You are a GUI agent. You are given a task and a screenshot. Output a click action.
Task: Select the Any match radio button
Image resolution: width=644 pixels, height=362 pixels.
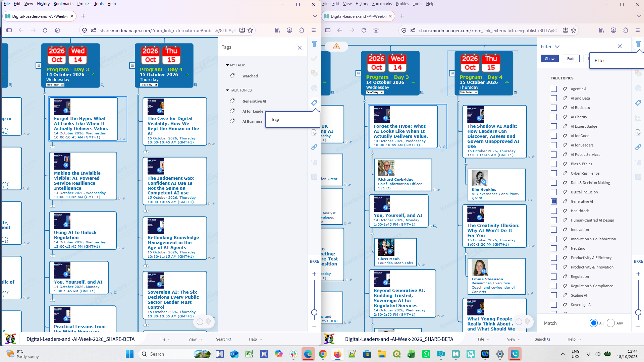(x=611, y=323)
